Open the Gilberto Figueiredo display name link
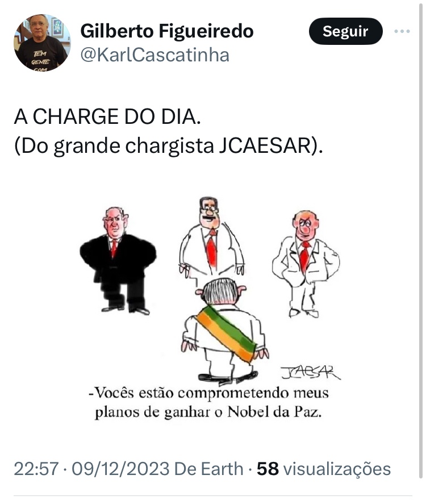This screenshot has width=426, height=504. [167, 31]
